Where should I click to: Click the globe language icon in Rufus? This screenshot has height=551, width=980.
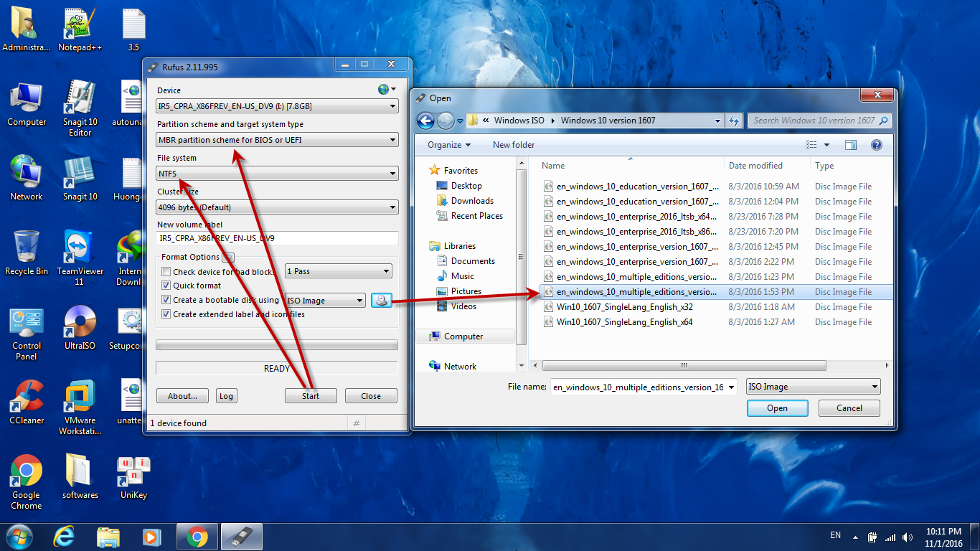coord(384,90)
